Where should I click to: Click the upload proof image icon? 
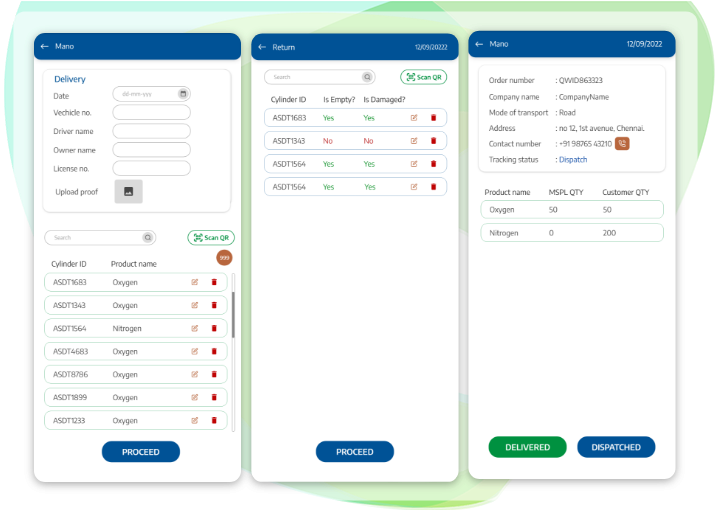128,191
